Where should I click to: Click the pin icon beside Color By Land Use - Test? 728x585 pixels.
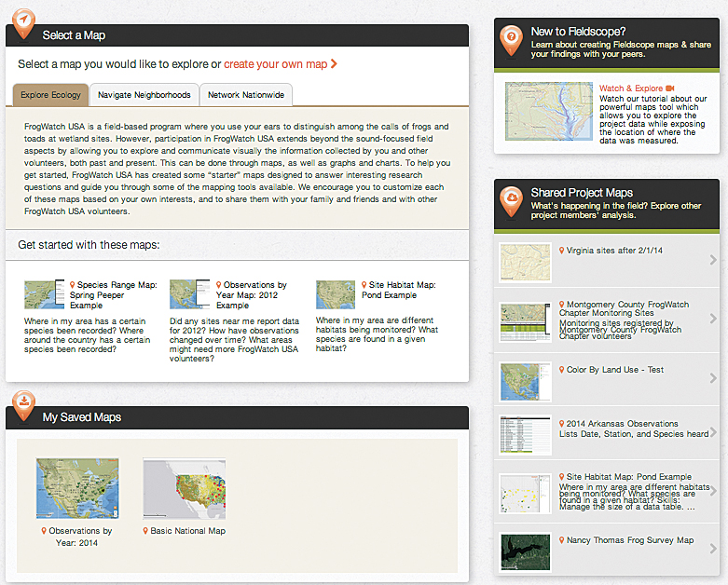[x=561, y=369]
